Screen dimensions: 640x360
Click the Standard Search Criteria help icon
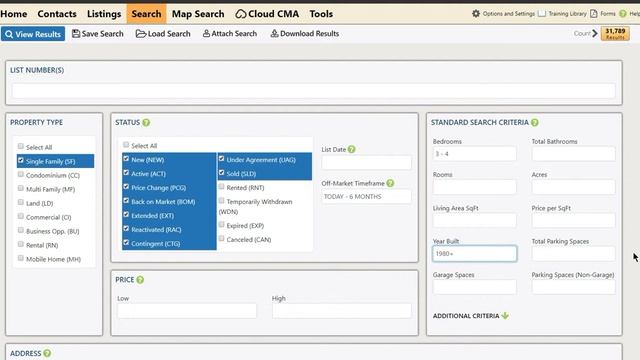click(x=535, y=122)
